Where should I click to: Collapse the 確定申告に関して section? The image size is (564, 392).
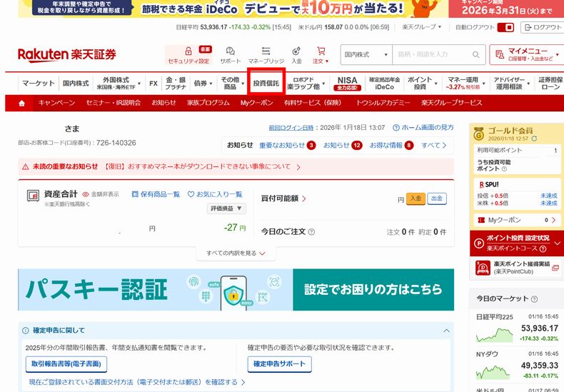pos(446,331)
